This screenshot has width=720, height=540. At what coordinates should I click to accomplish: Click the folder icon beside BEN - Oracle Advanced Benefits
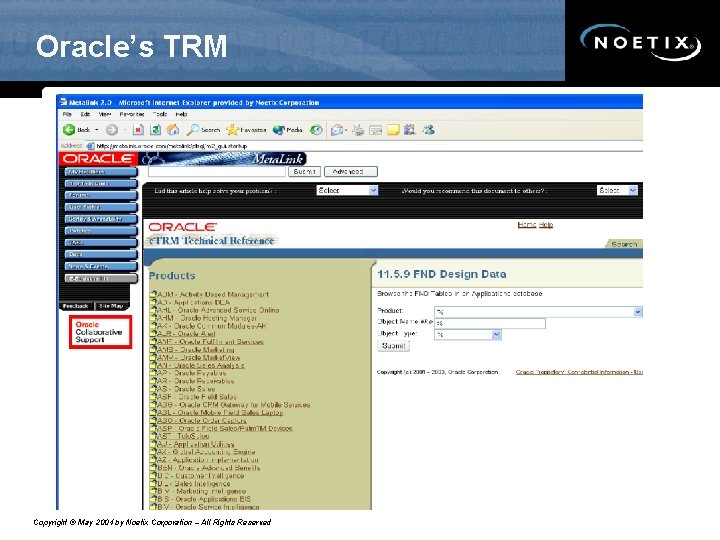[x=153, y=467]
